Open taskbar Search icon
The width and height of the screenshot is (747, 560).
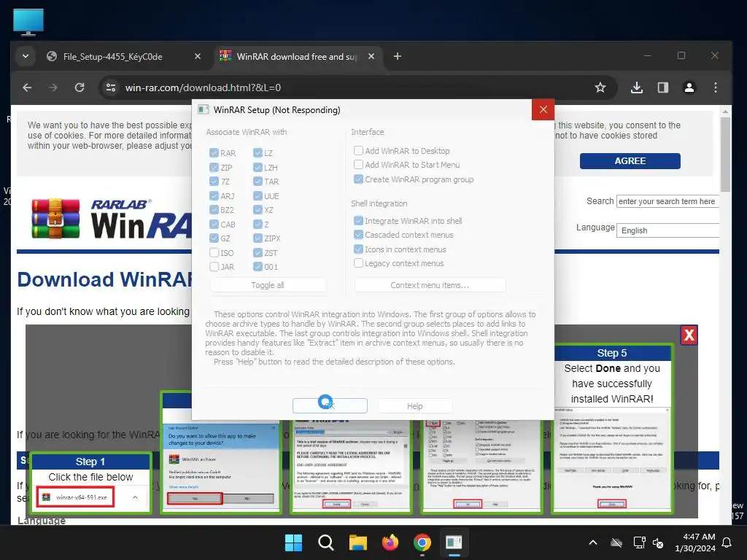pos(326,542)
